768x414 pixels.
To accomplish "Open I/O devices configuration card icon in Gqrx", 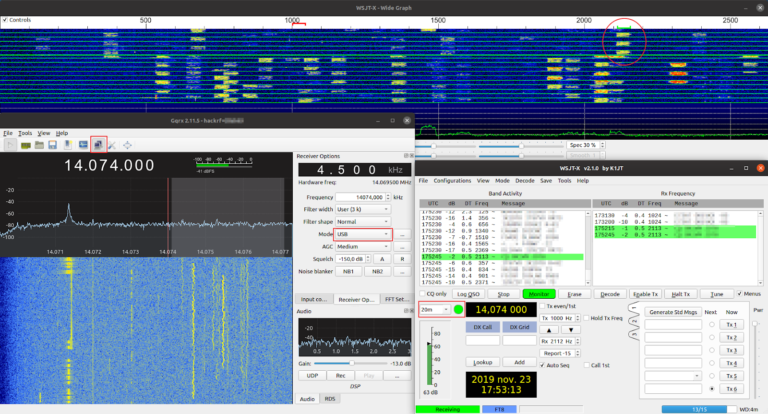I will [25, 145].
